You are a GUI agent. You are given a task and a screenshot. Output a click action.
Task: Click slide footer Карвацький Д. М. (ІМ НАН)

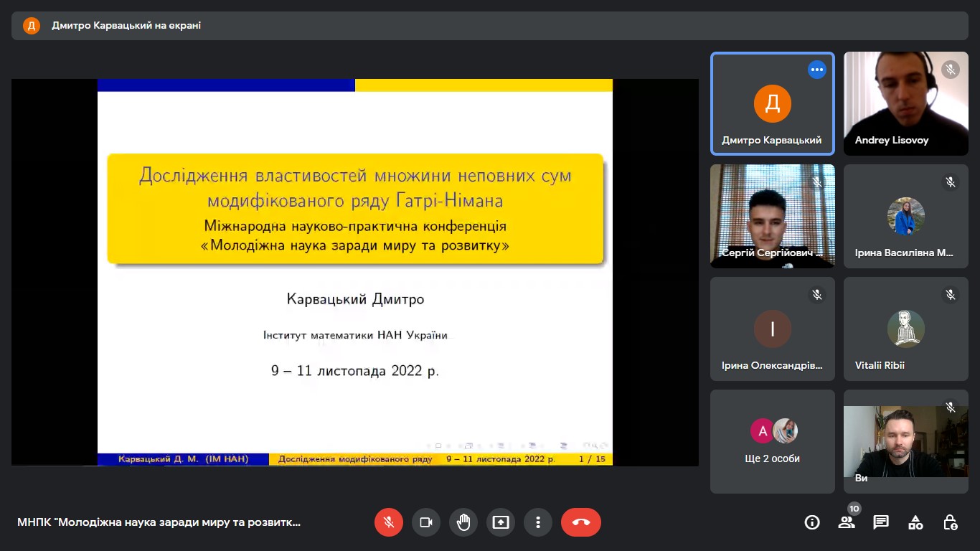(183, 459)
